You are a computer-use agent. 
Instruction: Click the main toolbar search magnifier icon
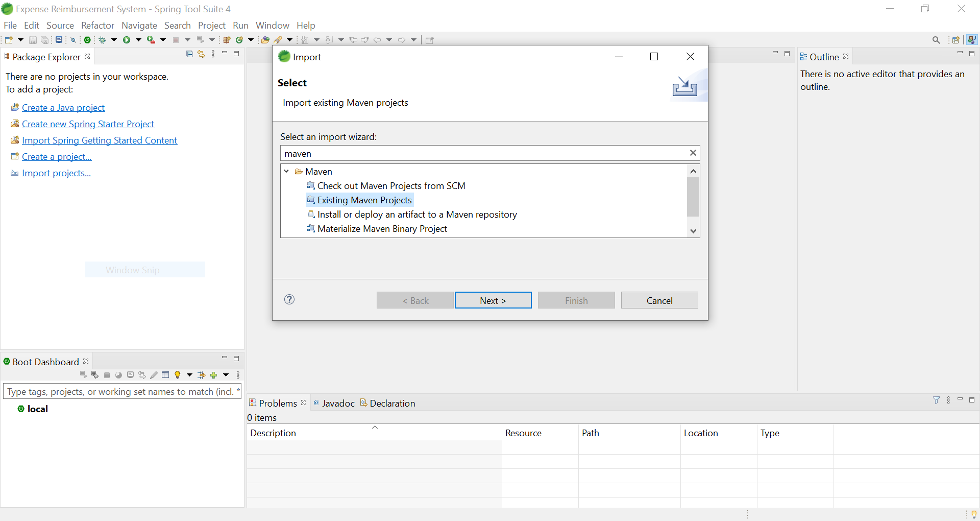[936, 40]
